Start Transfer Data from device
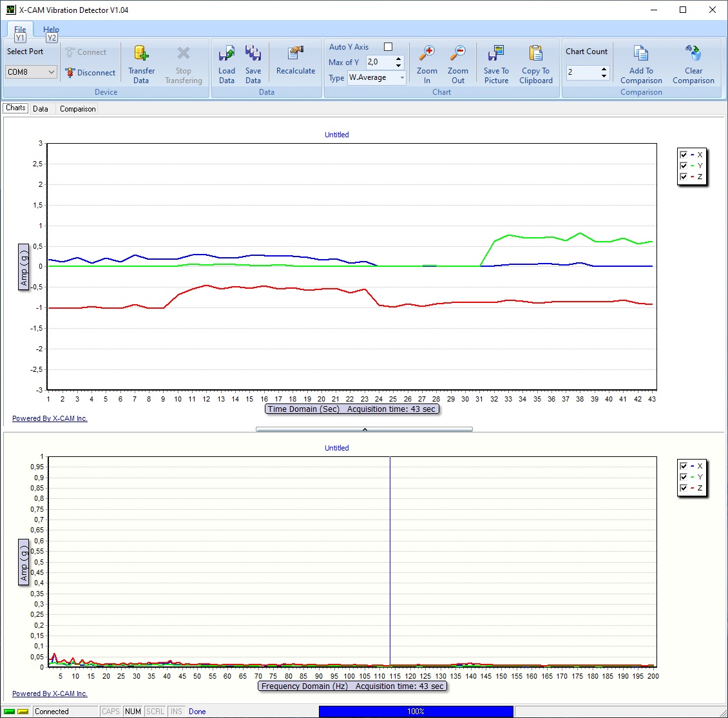The width and height of the screenshot is (728, 718). (141, 64)
